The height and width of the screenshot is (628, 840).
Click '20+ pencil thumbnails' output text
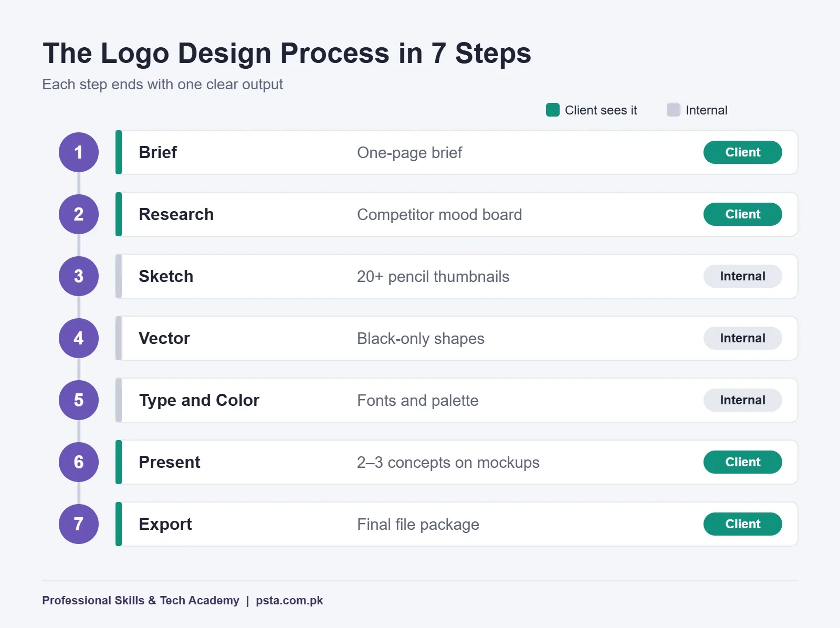(433, 277)
